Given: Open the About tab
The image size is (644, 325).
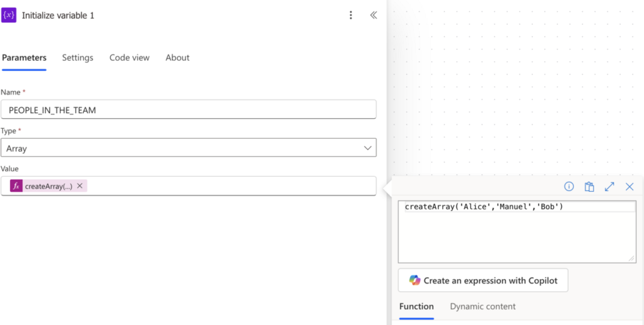Looking at the screenshot, I should 177,58.
